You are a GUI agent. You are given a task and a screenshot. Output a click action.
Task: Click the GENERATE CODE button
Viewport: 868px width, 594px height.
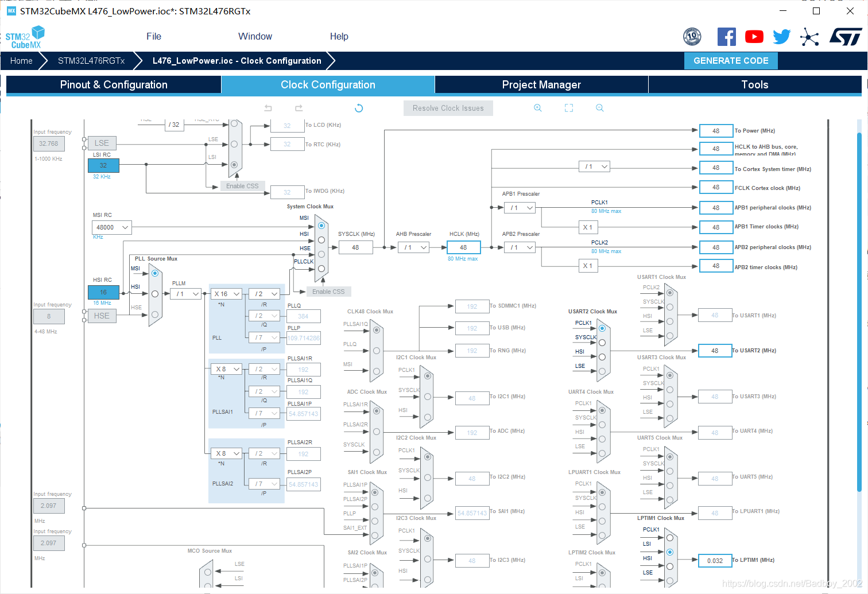(731, 61)
